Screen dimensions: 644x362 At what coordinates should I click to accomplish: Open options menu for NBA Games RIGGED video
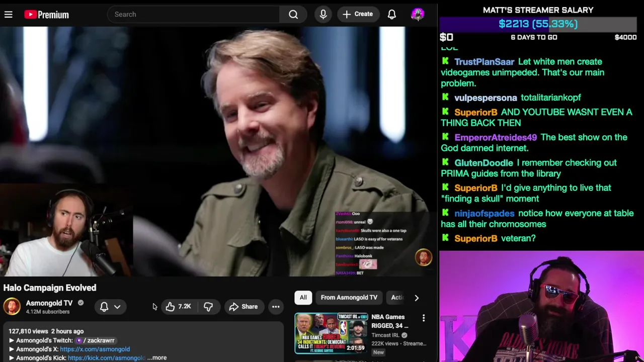click(424, 318)
